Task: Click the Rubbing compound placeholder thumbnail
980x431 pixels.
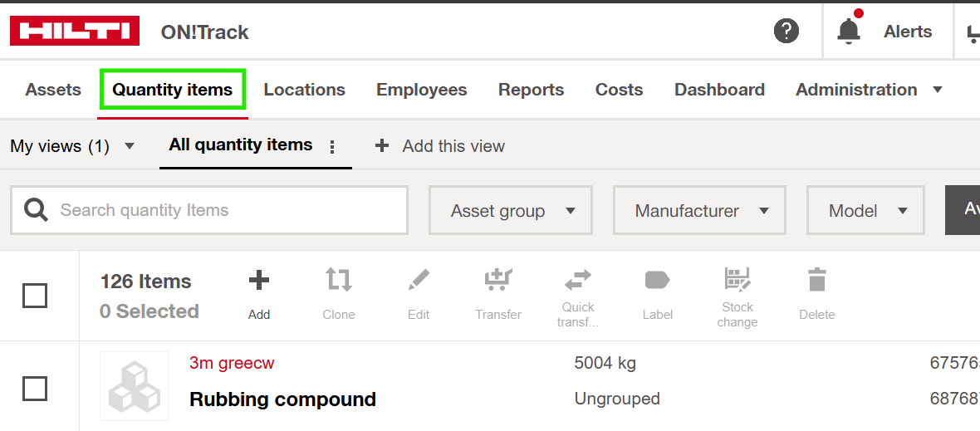Action: click(135, 385)
